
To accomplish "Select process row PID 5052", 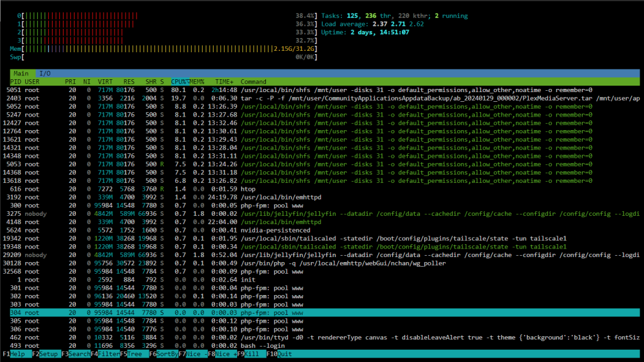I will [322, 106].
